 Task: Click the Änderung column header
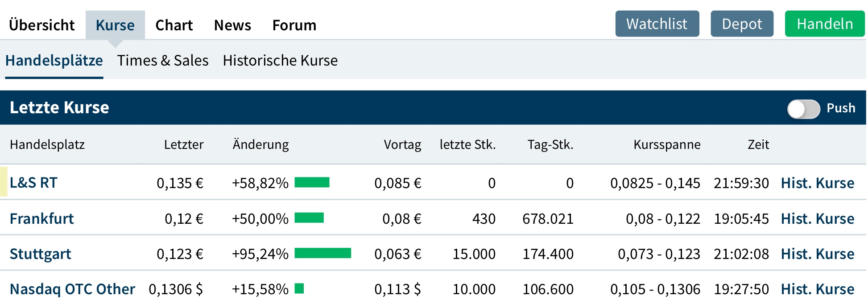tap(261, 144)
